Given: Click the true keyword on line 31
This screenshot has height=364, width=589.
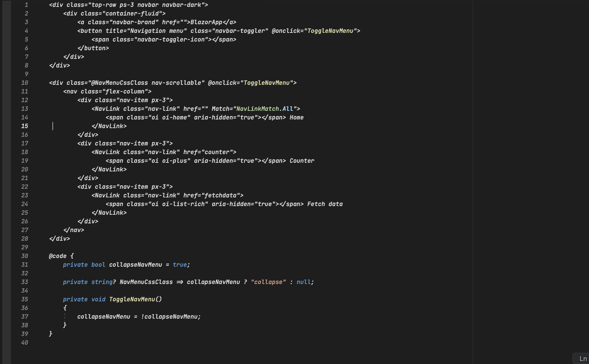Looking at the screenshot, I should (180, 265).
